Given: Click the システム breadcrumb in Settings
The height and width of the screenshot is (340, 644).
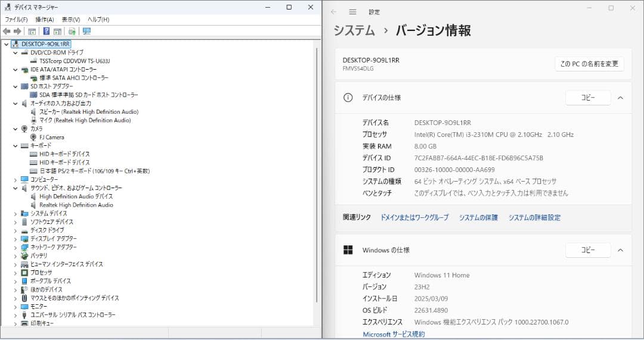Looking at the screenshot, I should [354, 30].
